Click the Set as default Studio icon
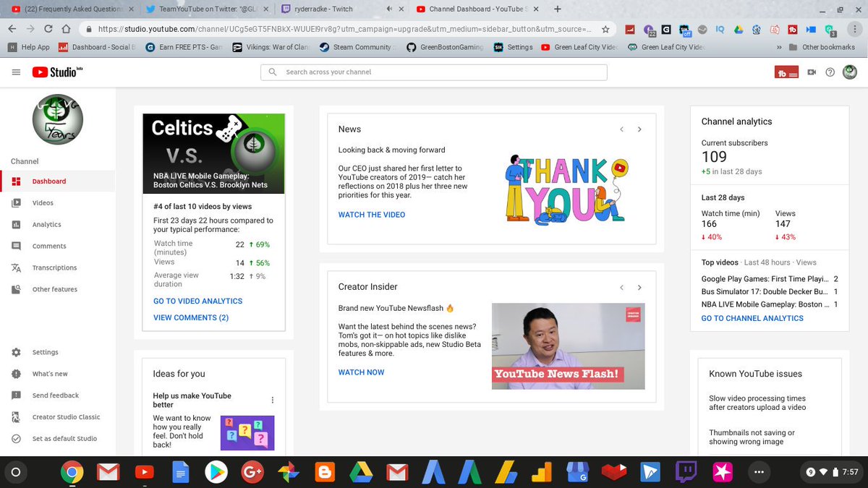Viewport: 868px width, 488px height. [16, 439]
